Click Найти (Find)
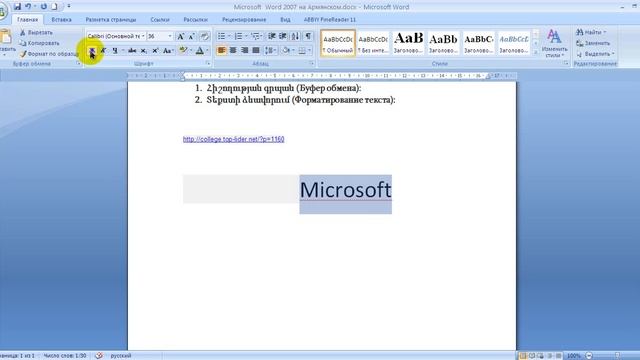 [x=591, y=32]
